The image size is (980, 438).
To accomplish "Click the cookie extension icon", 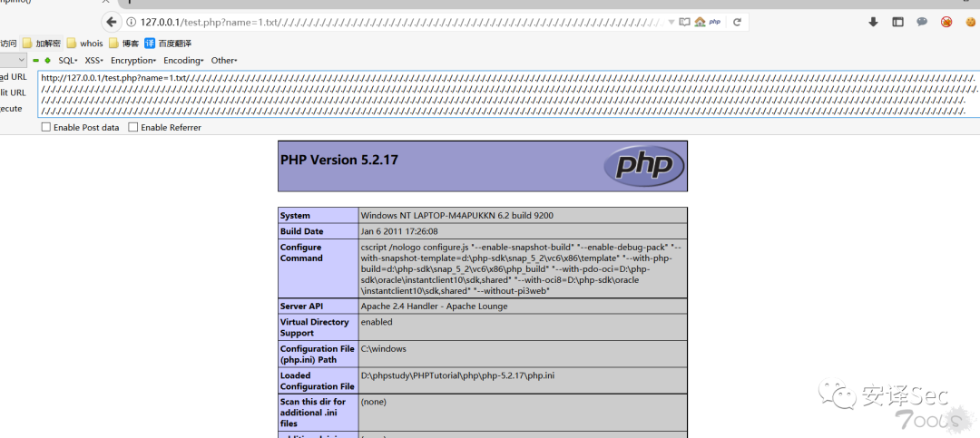I will pos(971,22).
